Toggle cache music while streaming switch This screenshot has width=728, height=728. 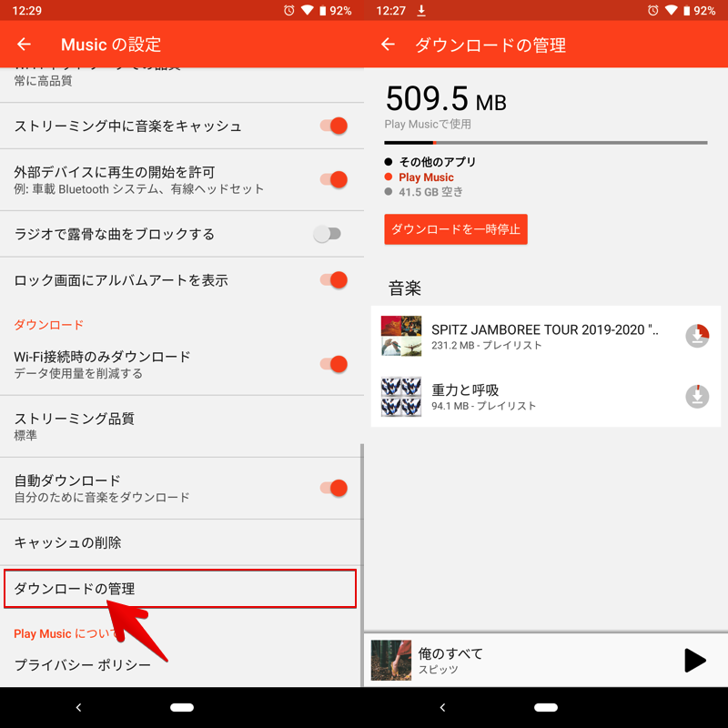tap(333, 126)
